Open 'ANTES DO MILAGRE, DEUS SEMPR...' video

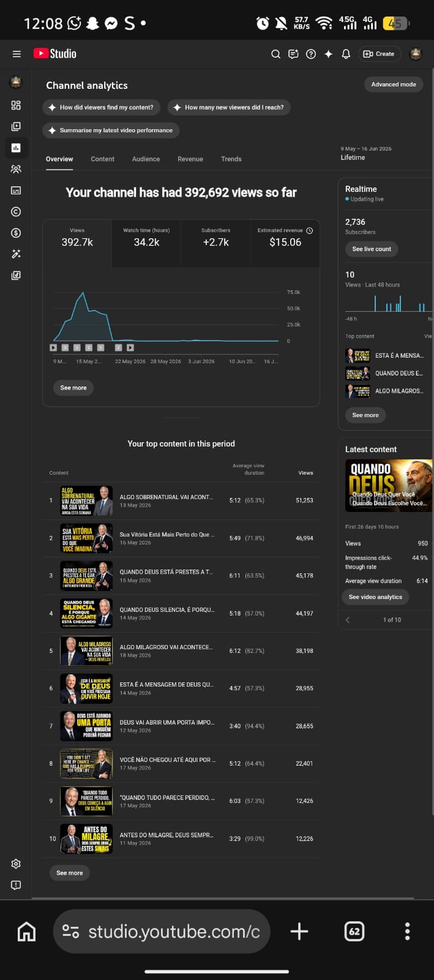coord(181,839)
